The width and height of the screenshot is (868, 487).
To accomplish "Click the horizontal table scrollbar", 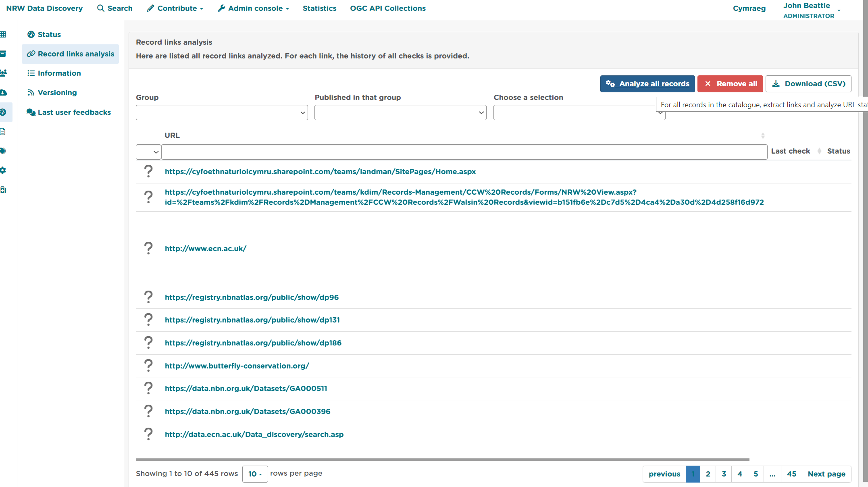I will coord(443,460).
